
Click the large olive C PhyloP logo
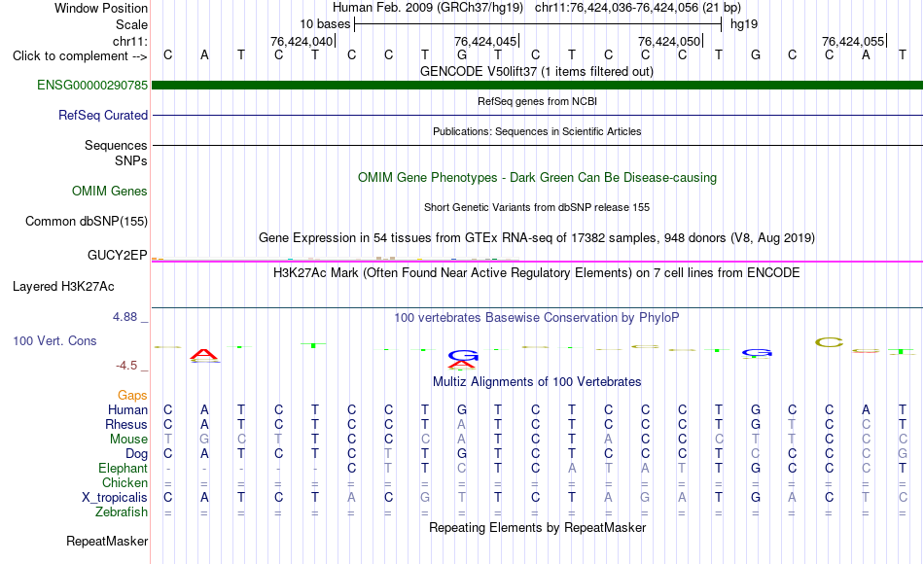[829, 342]
